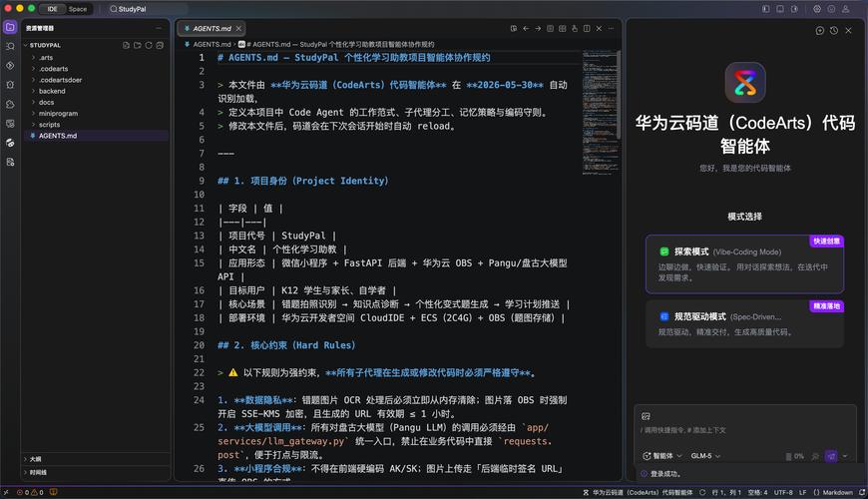The image size is (868, 499).
Task: Click the context usage 0% indicator
Action: pyautogui.click(x=795, y=456)
